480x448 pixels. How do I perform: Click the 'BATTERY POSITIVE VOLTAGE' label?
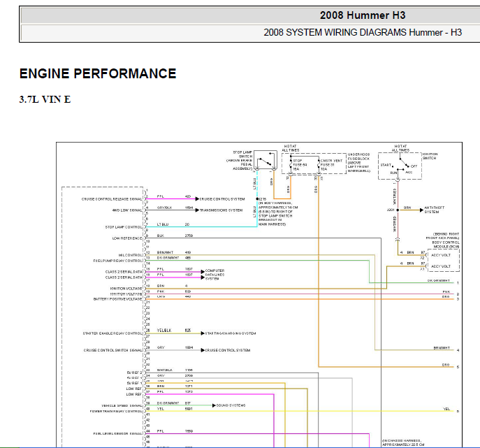tap(118, 299)
